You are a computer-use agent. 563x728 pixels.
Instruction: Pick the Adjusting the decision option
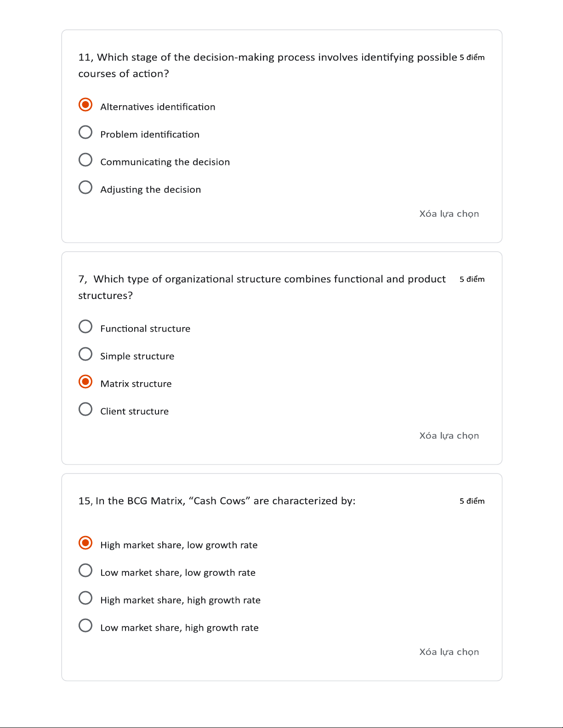click(x=85, y=187)
